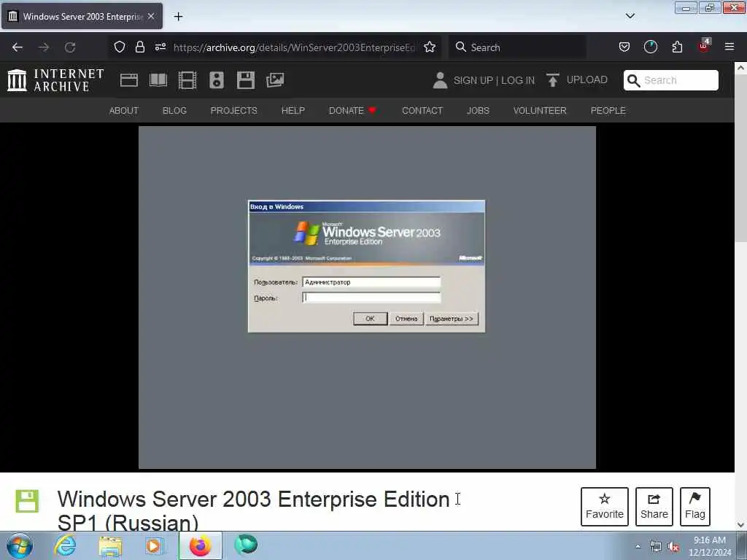Save page to Pocket icon

[x=624, y=47]
